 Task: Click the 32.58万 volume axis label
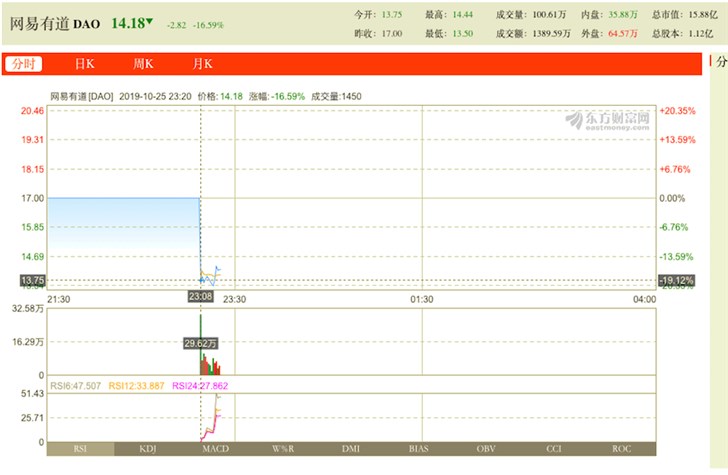[28, 309]
